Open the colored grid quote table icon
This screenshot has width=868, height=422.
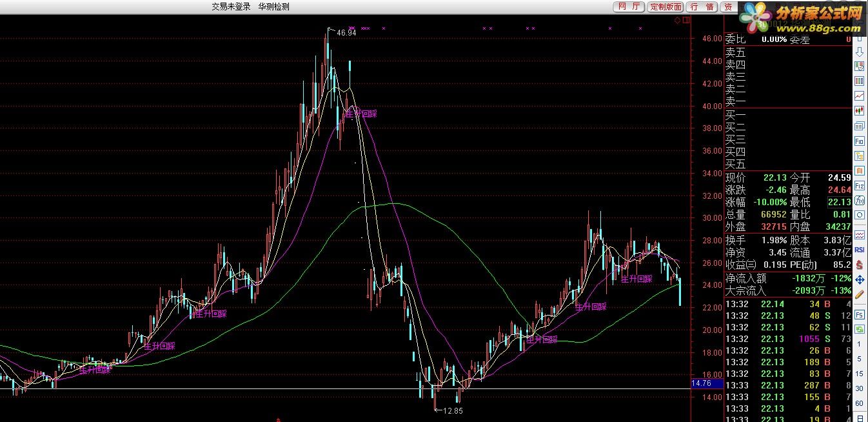click(x=860, y=81)
